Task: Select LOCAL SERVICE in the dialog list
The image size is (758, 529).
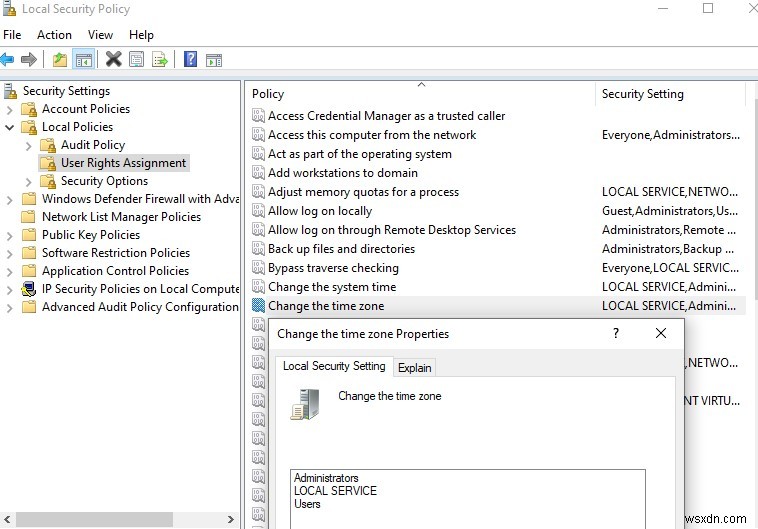Action: pos(335,491)
